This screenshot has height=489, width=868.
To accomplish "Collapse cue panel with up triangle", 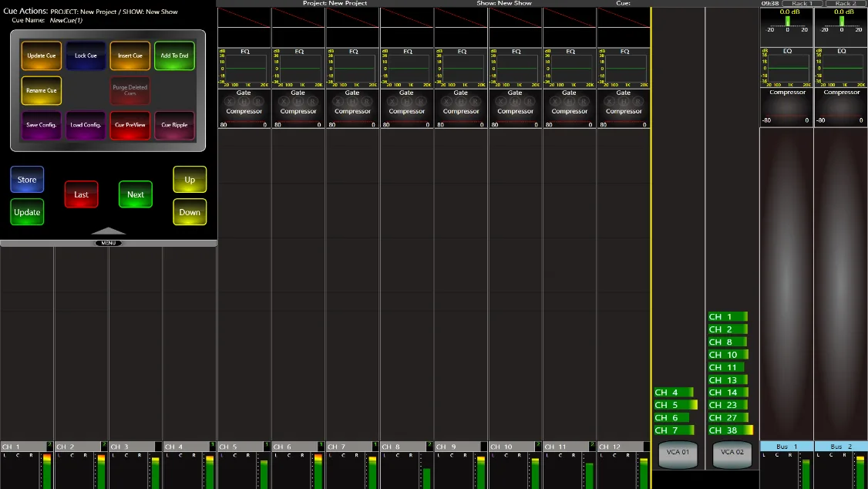I will [x=109, y=231].
